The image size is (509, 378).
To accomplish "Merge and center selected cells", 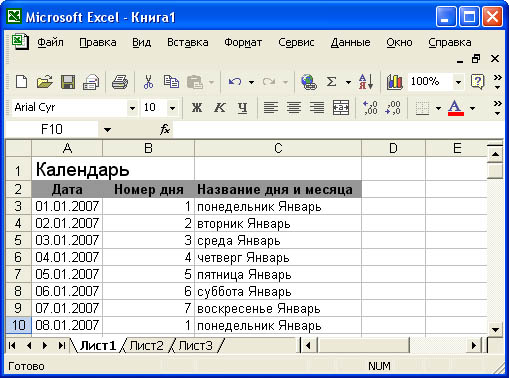I will (x=341, y=108).
